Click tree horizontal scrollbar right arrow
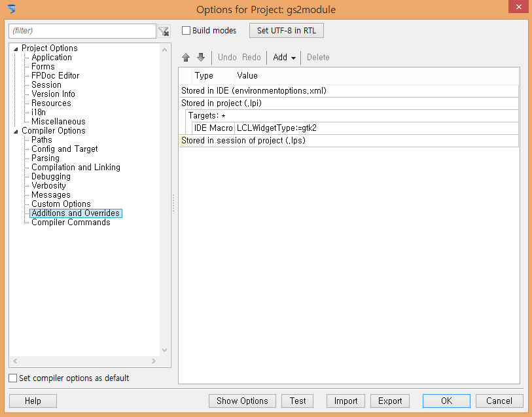Image resolution: width=532 pixels, height=417 pixels. [x=153, y=361]
